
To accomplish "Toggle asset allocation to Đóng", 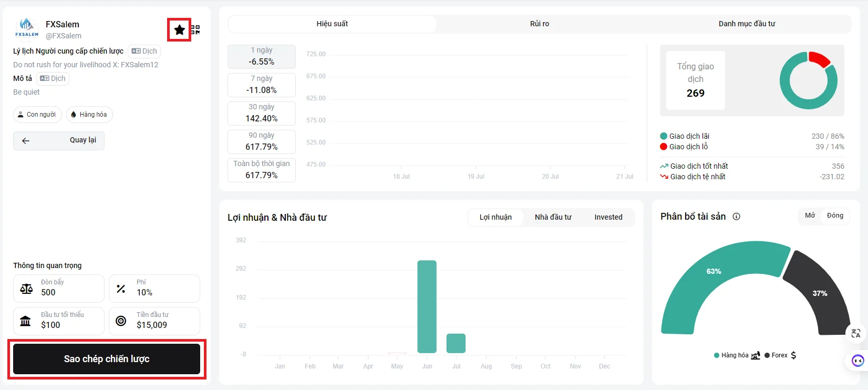I will tap(835, 215).
